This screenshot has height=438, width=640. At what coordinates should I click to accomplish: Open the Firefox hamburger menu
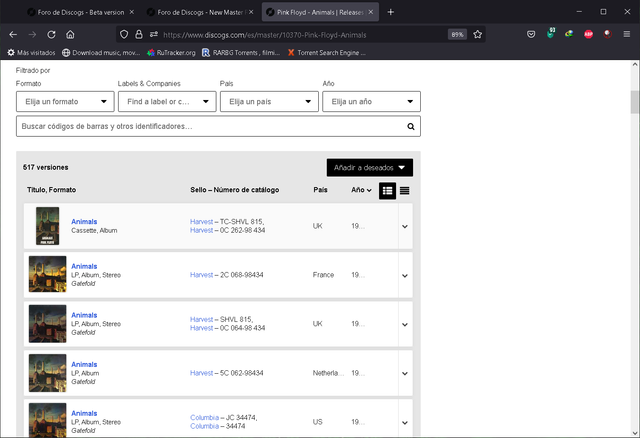point(627,34)
